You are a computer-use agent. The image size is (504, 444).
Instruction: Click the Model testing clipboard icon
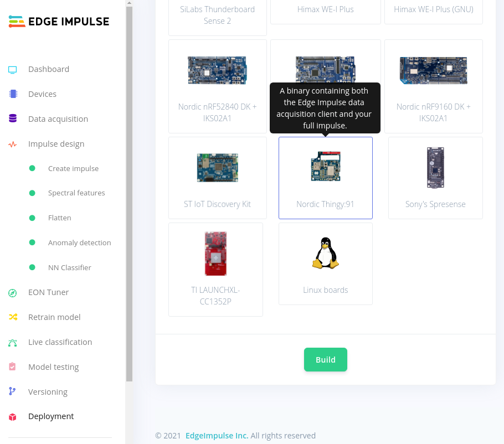click(x=12, y=366)
